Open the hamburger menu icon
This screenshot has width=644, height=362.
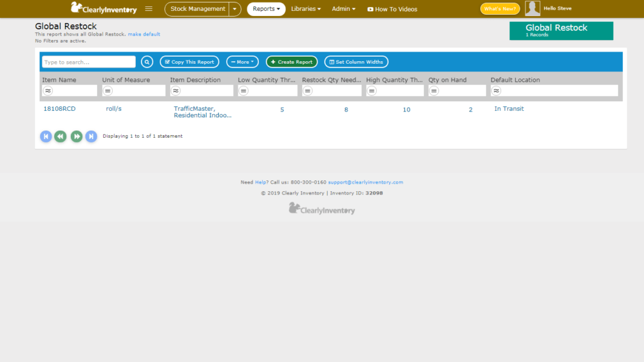click(x=149, y=8)
